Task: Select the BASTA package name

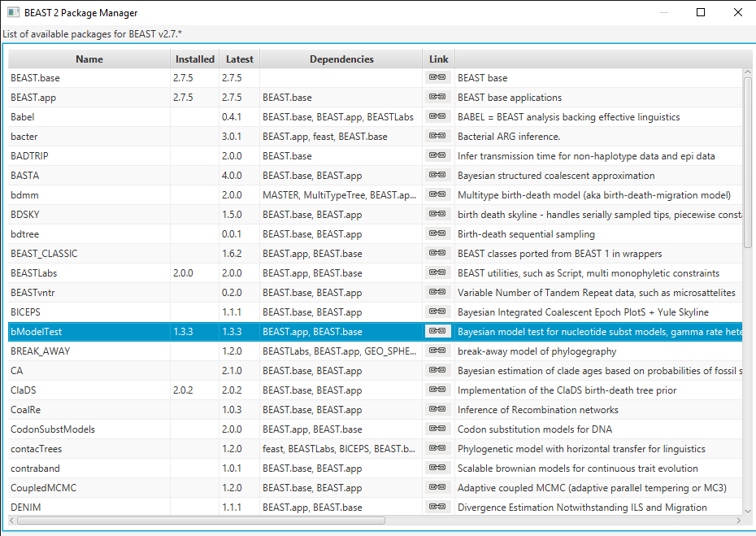Action: click(x=24, y=176)
